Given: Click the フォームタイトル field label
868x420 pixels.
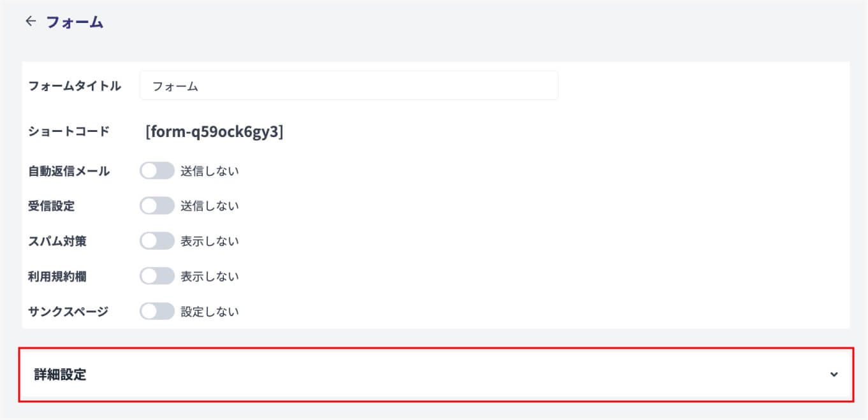Looking at the screenshot, I should [x=75, y=86].
